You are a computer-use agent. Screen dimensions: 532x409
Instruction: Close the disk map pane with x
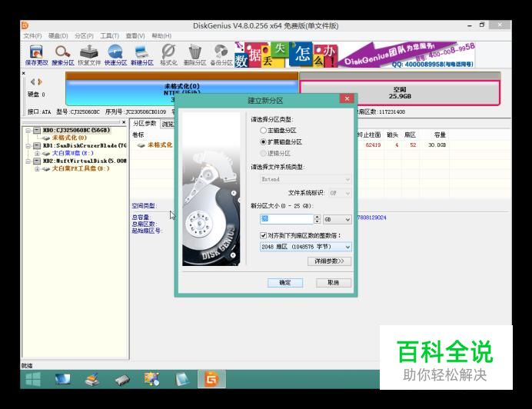point(23,73)
